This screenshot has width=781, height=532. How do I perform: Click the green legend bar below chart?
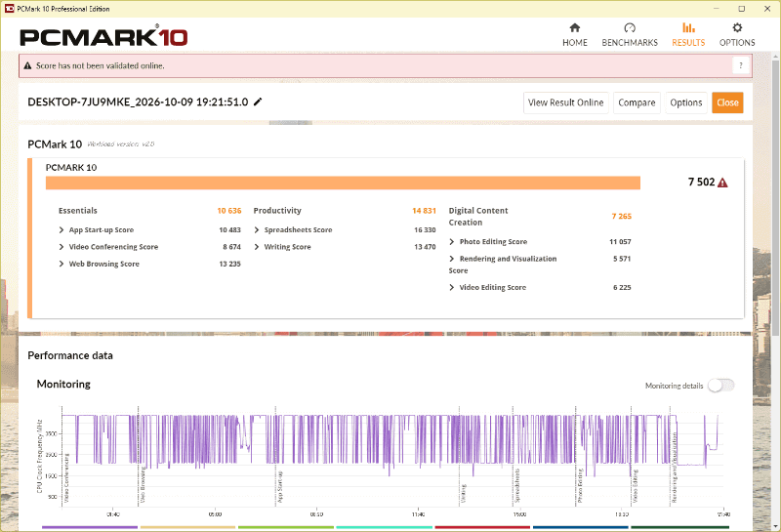(286, 527)
